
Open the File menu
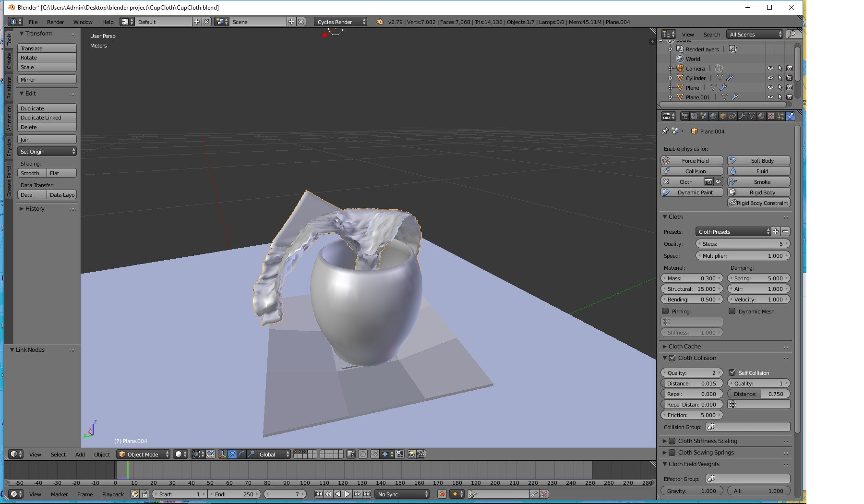click(33, 22)
